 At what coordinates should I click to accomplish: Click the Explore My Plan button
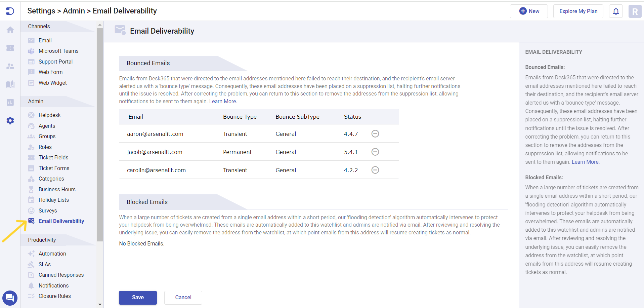coord(578,11)
